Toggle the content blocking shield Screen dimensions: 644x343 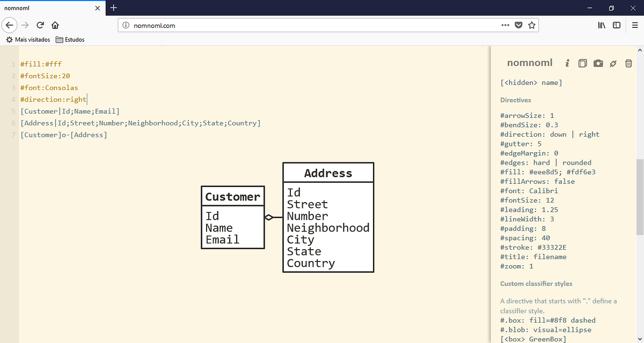(518, 25)
